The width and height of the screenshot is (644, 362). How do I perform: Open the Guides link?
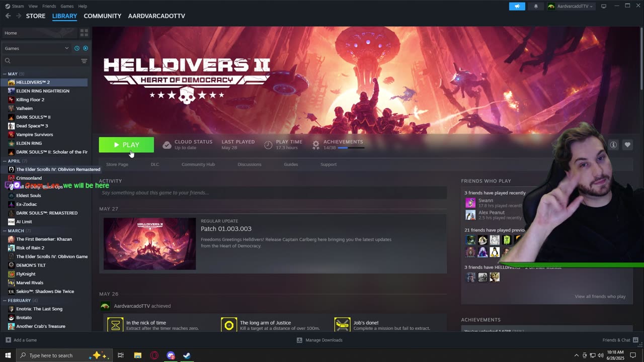[291, 164]
